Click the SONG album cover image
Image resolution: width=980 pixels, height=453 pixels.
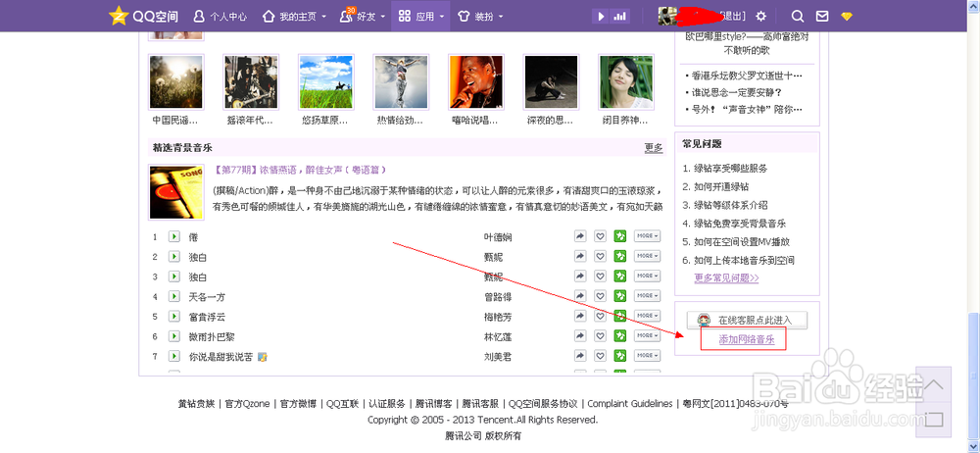click(x=175, y=192)
